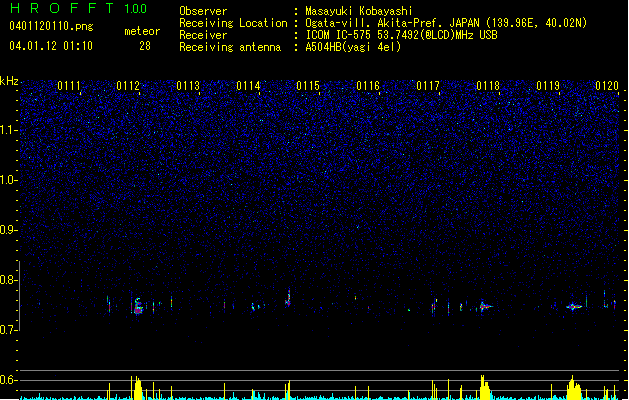Click the Observer label
The height and width of the screenshot is (400, 629).
(x=203, y=11)
